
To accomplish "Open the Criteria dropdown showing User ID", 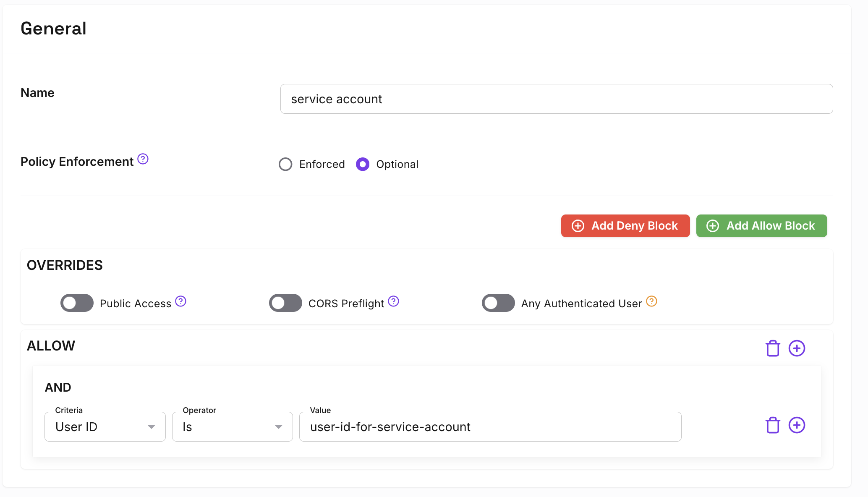I will click(105, 426).
